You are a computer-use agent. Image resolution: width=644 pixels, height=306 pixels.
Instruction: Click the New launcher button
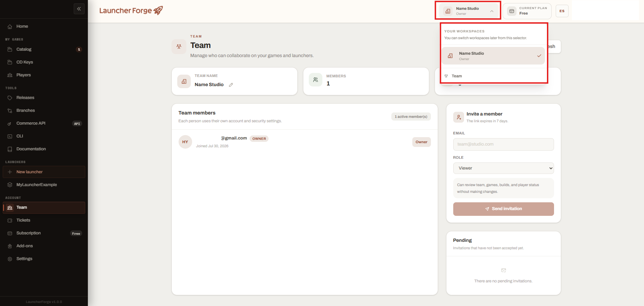tap(44, 172)
